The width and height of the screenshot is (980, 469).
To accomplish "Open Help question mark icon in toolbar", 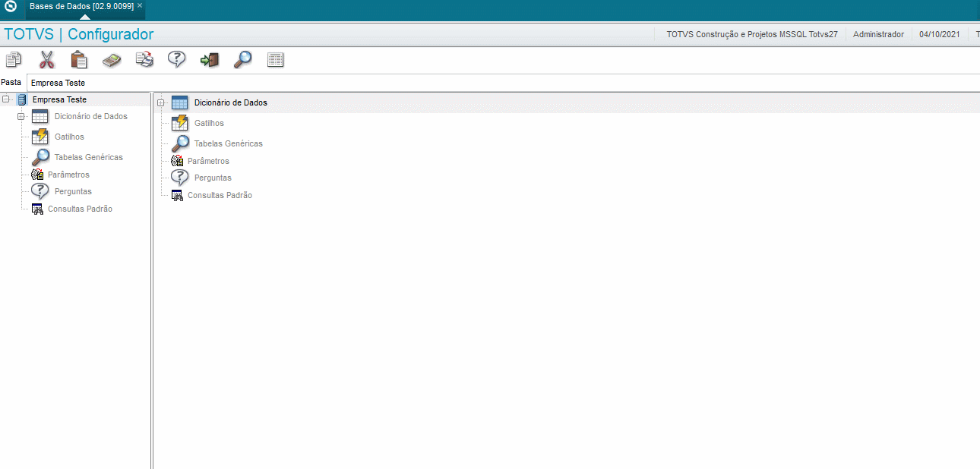I will 177,60.
